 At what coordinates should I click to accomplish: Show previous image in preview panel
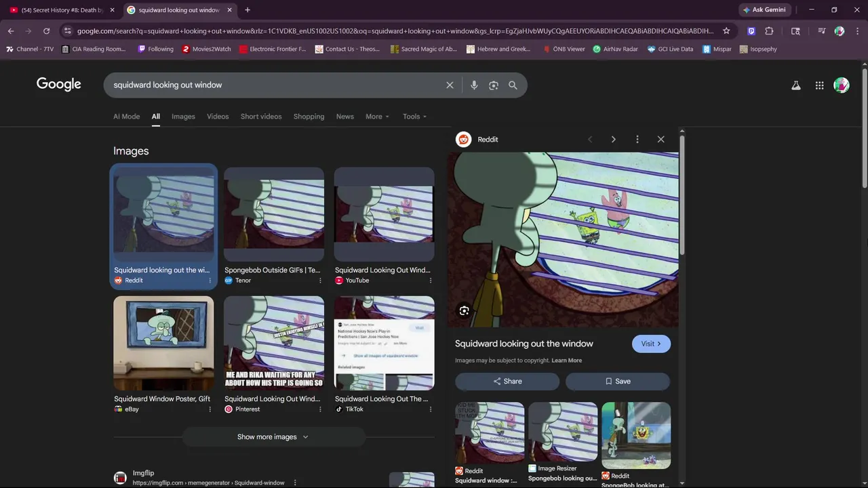point(590,140)
